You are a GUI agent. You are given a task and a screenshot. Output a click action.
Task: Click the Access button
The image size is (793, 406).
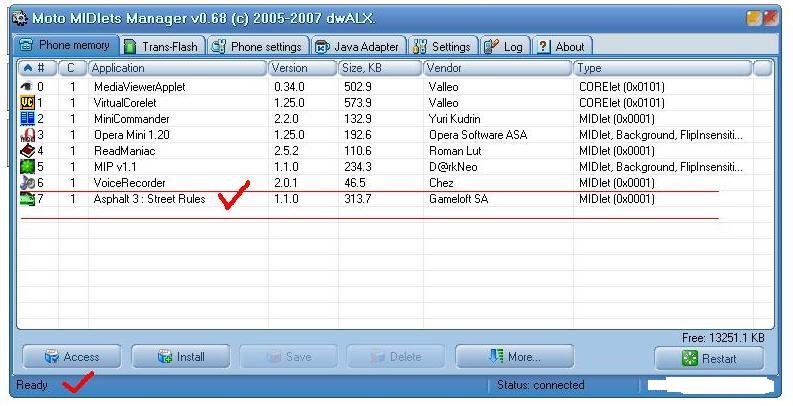[x=71, y=356]
